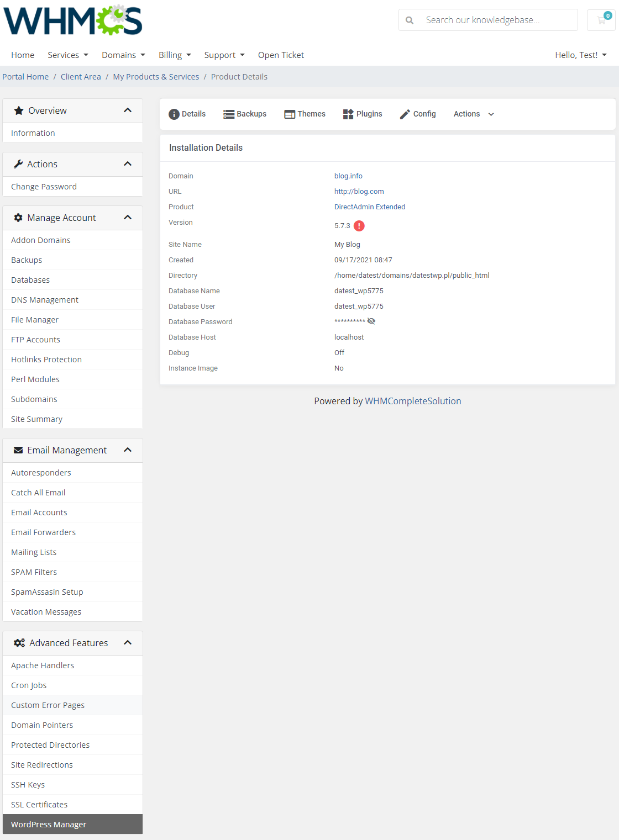Screen dimensions: 619x840
Task: Go to My Products & Services breadcrumb
Action: click(156, 77)
